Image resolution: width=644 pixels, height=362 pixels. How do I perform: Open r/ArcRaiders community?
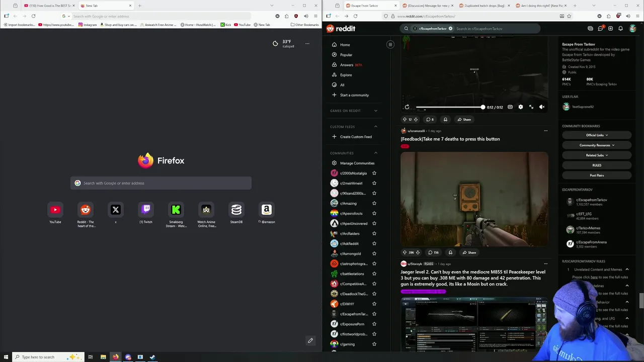(x=350, y=233)
